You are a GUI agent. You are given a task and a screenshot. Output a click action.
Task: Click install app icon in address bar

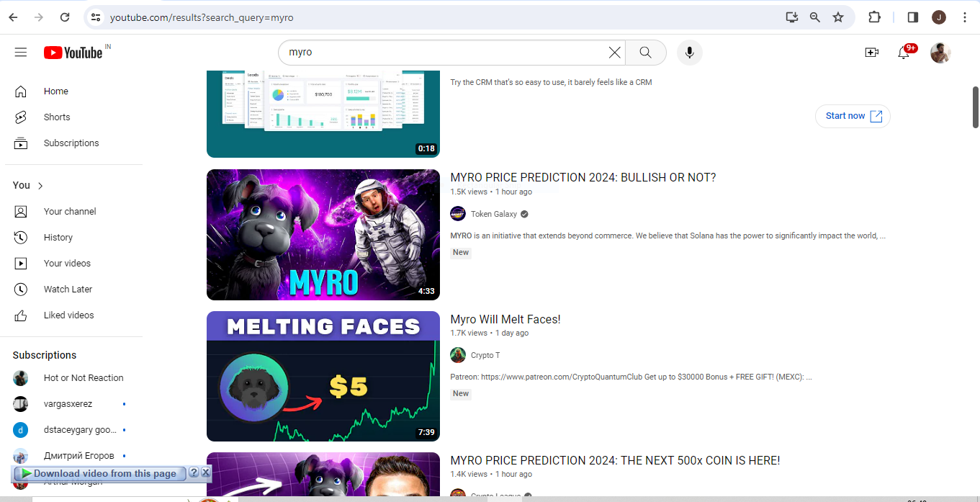(x=791, y=17)
